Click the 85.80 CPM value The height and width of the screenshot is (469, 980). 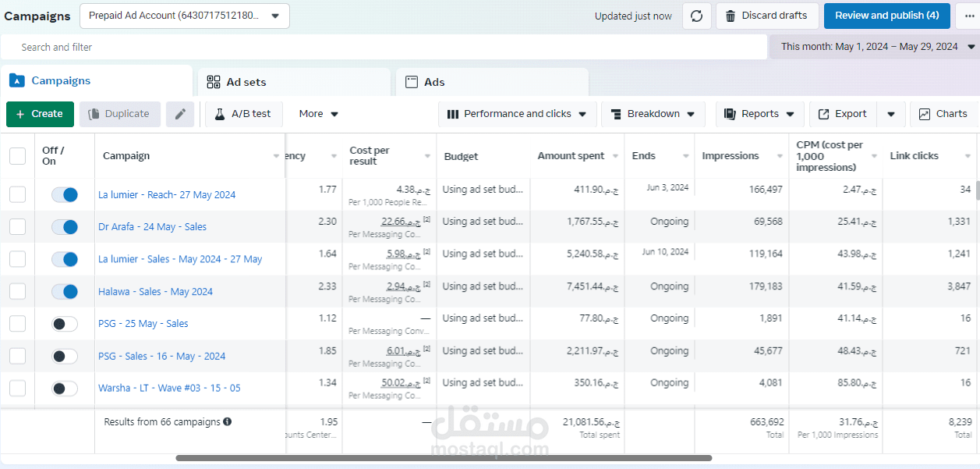[x=859, y=383]
